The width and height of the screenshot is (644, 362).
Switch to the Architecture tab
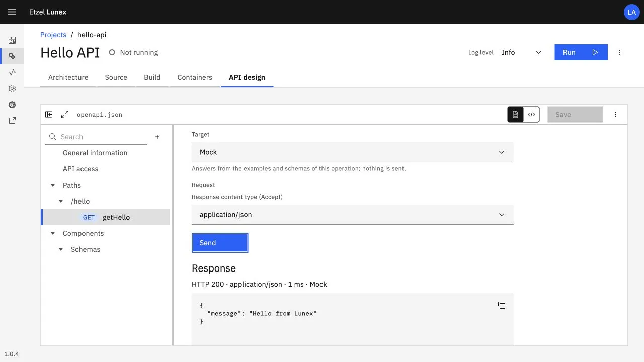68,77
